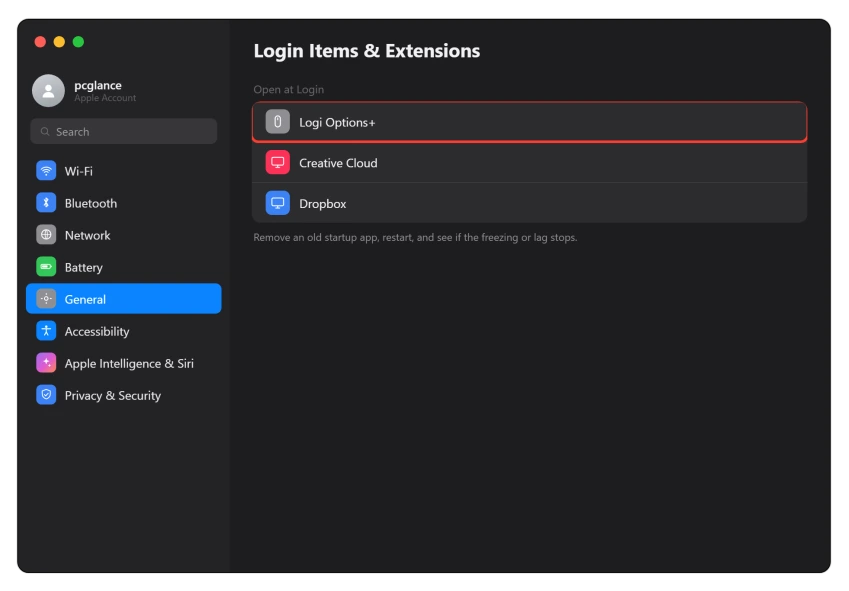
Task: Select the Logi Options+ login item
Action: click(x=530, y=122)
